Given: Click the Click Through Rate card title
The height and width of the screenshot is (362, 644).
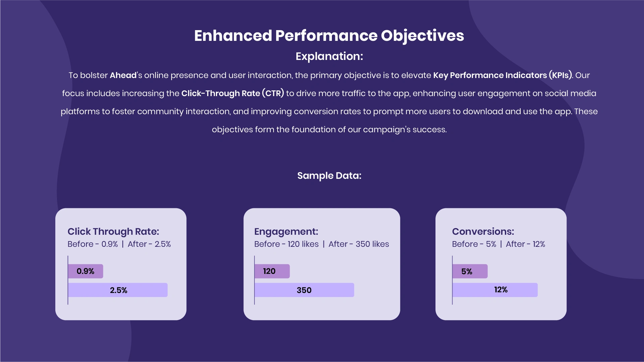Looking at the screenshot, I should pos(113,231).
